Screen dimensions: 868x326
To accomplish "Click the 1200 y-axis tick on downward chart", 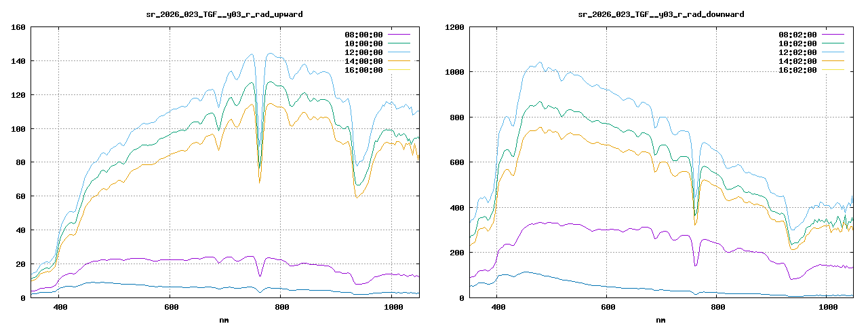I will pos(454,27).
